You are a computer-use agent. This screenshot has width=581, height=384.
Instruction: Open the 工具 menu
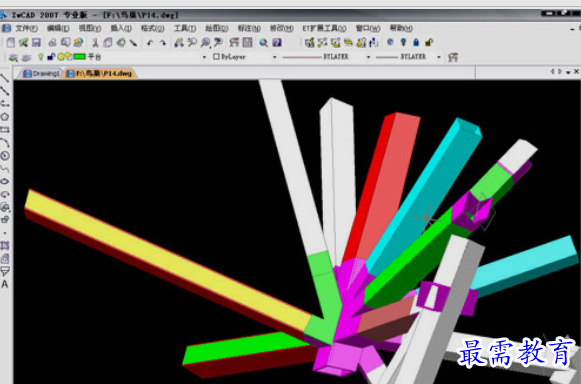(185, 28)
